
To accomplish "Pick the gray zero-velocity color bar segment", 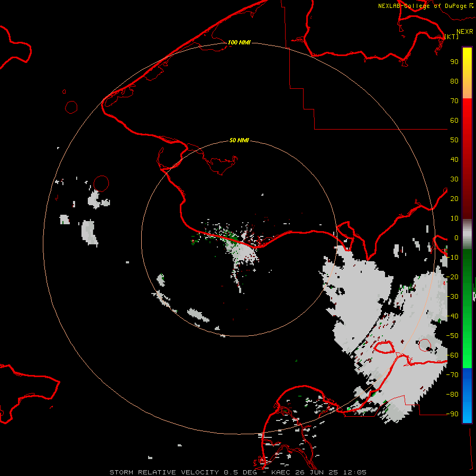I will coord(467,234).
